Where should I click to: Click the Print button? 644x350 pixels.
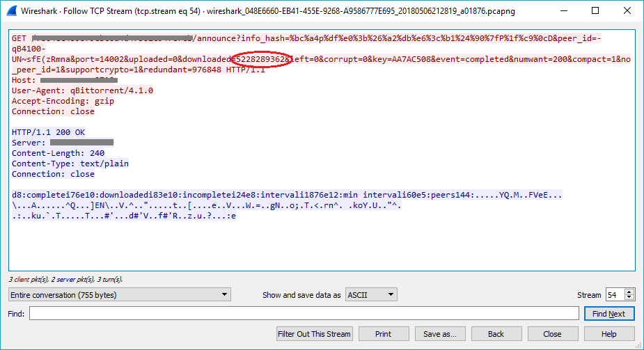pos(383,334)
